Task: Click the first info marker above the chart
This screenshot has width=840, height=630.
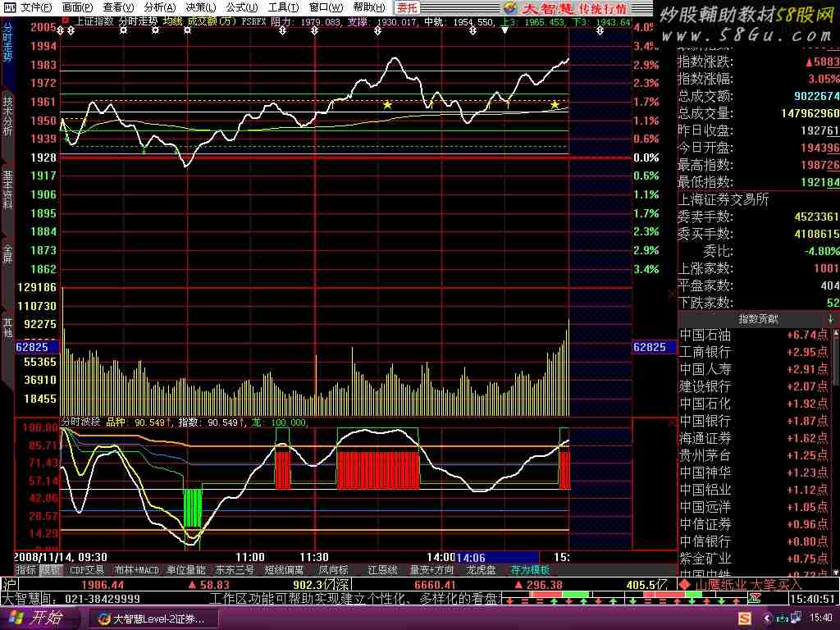Action: pos(61,31)
